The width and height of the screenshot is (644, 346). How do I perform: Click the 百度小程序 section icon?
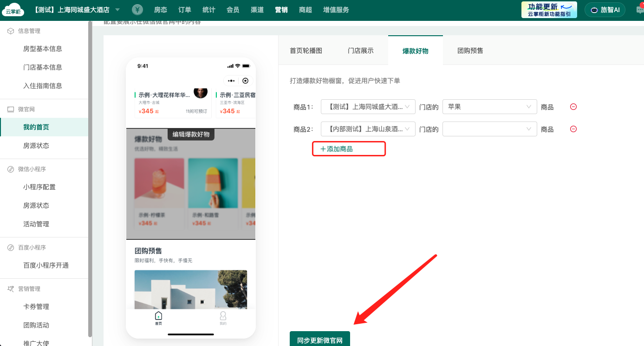11,248
